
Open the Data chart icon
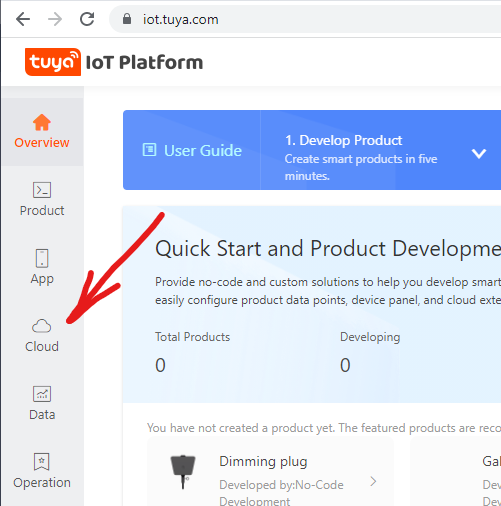click(x=42, y=394)
